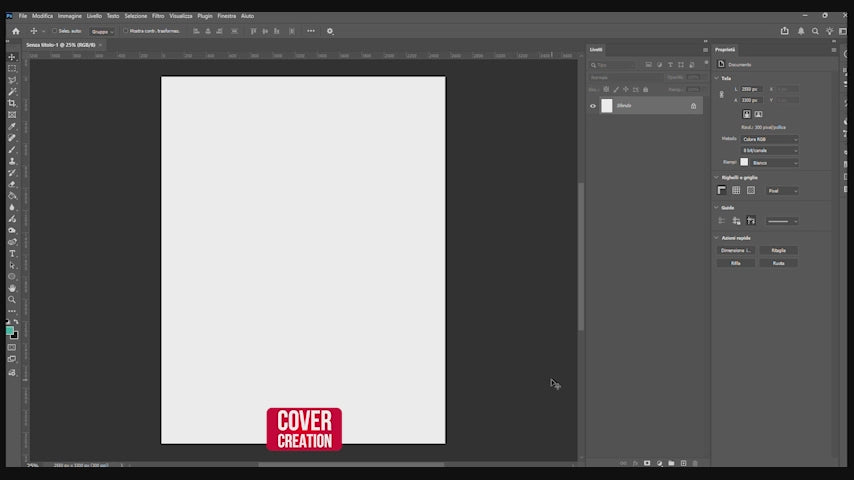Click the lock icon on Sfondo layer
This screenshot has width=854, height=480.
(693, 105)
